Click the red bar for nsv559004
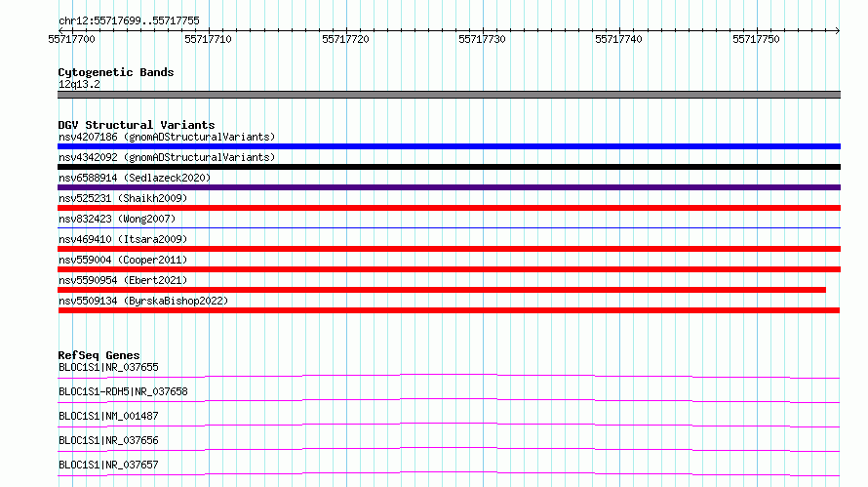 [x=449, y=269]
